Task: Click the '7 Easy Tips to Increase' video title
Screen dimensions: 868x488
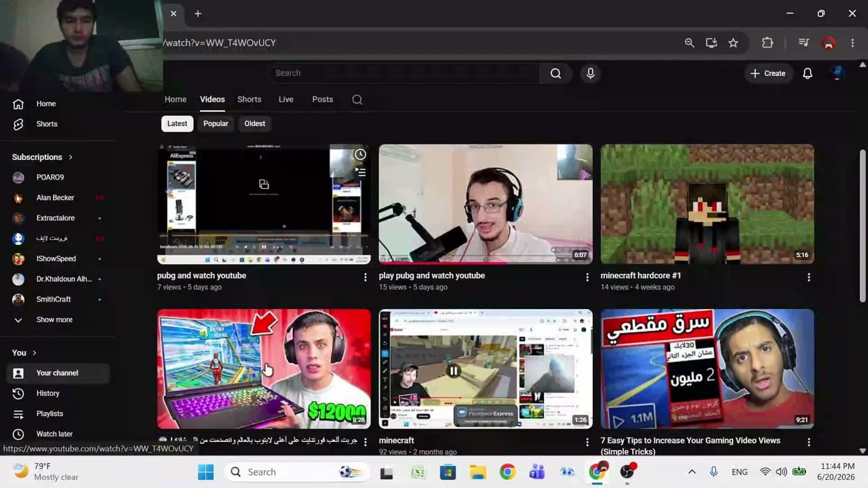Action: [690, 446]
